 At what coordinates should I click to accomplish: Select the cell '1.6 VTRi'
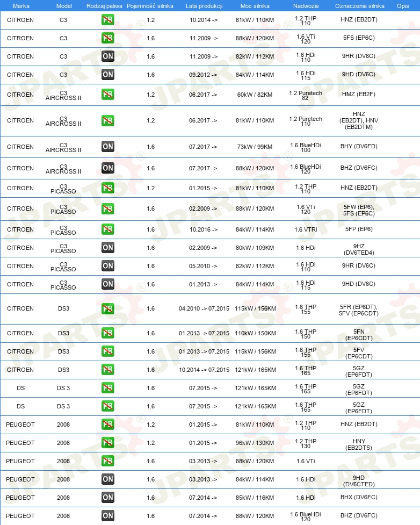tap(306, 229)
